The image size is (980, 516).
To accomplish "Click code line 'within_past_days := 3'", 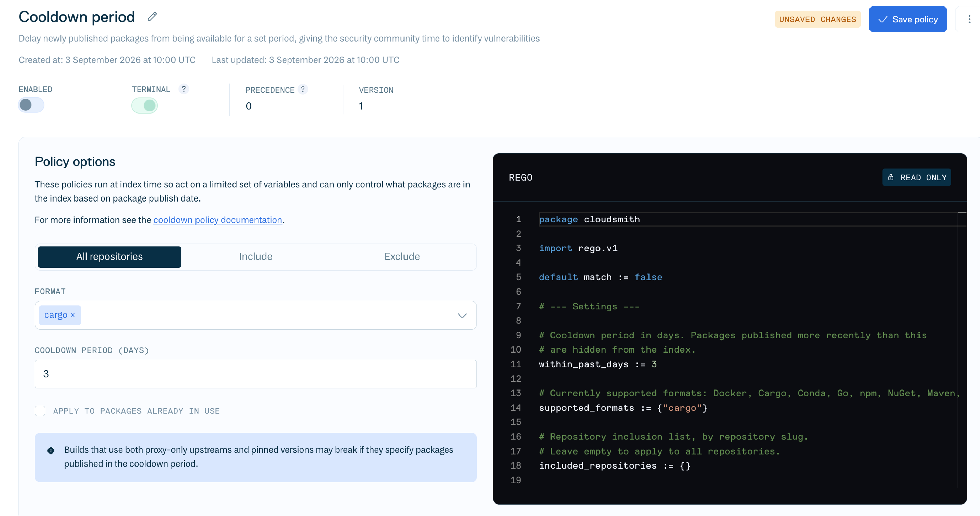I will point(598,364).
